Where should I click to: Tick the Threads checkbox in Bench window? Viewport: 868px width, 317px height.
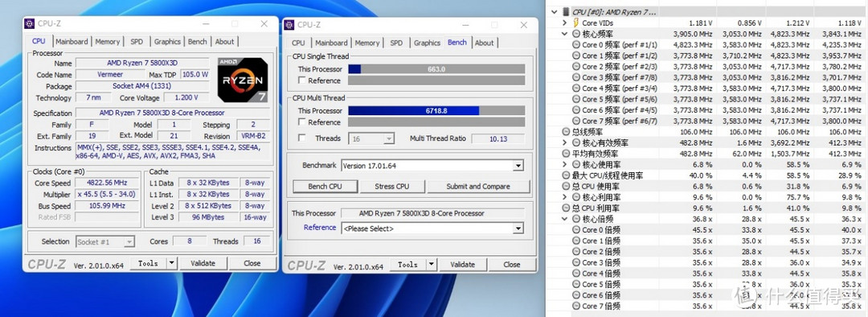[301, 138]
